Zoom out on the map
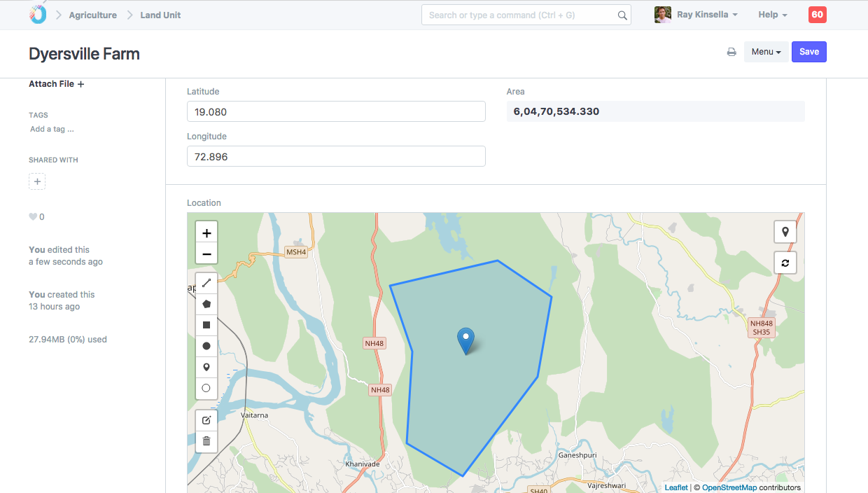This screenshot has width=868, height=493. pyautogui.click(x=206, y=254)
